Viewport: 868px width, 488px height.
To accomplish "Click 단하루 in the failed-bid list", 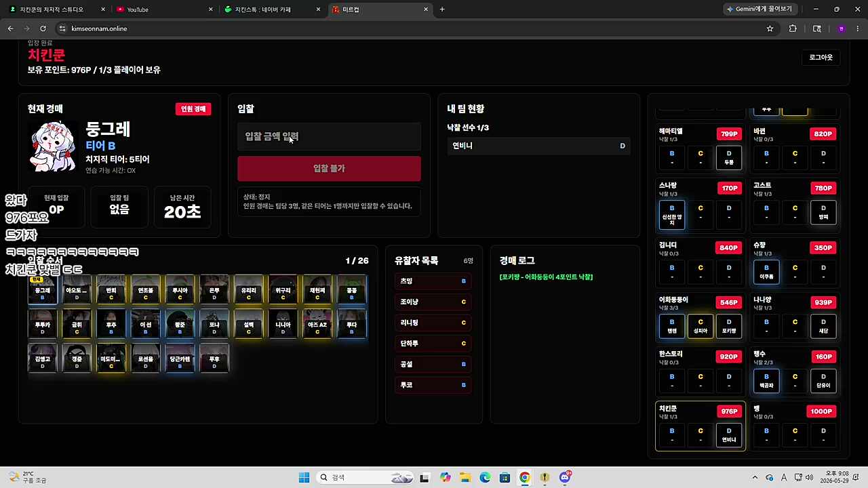I will pyautogui.click(x=433, y=344).
